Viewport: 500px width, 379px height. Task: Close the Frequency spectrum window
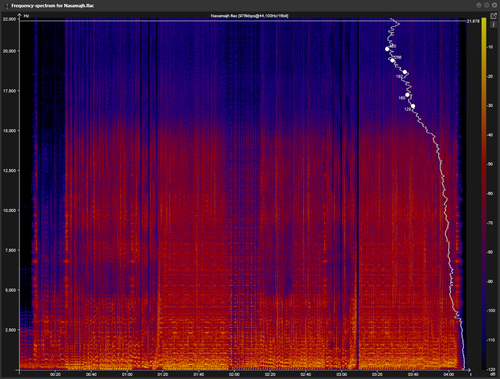(x=494, y=5)
